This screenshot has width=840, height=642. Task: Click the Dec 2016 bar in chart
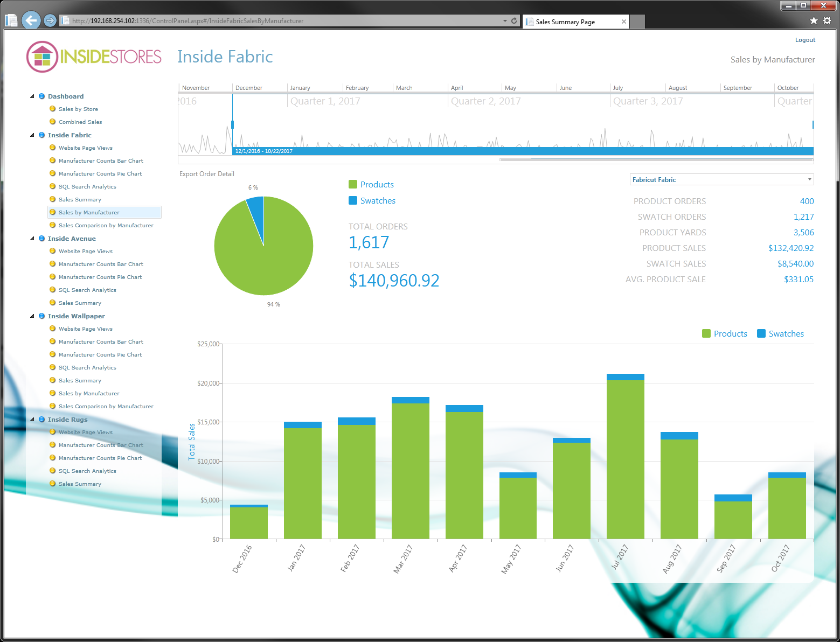pyautogui.click(x=249, y=522)
